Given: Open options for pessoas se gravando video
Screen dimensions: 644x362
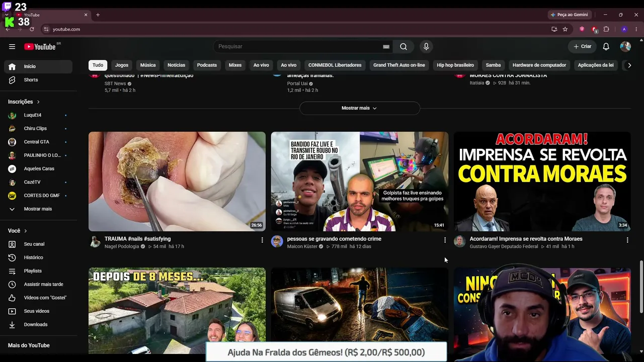Looking at the screenshot, I should click(x=445, y=240).
